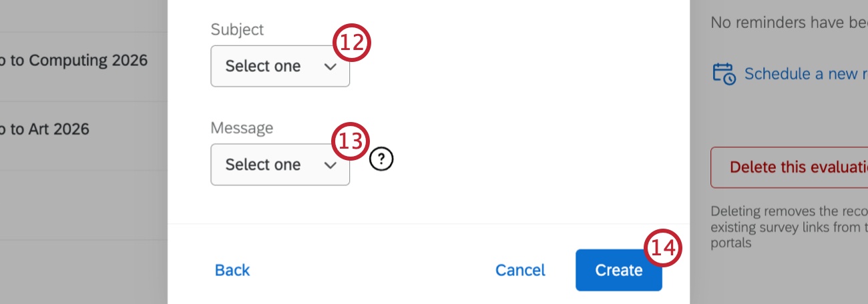Click the calendar clock schedule icon
Image resolution: width=868 pixels, height=304 pixels.
tap(724, 73)
